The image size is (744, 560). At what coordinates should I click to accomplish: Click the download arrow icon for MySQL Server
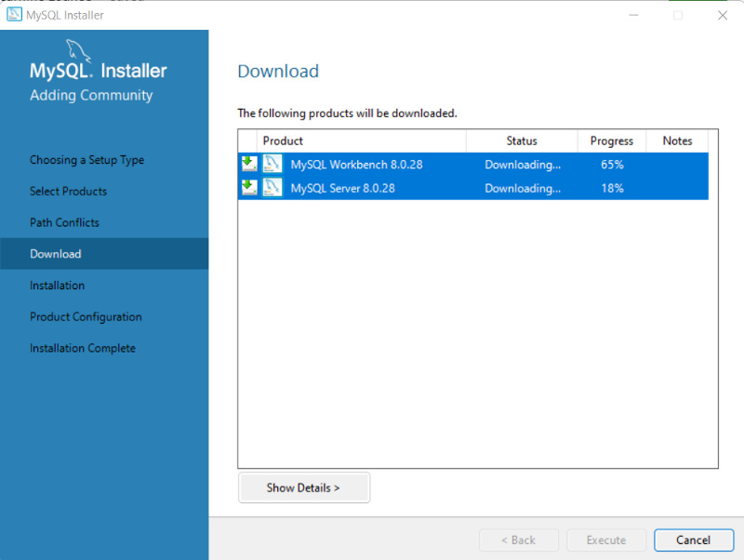click(x=249, y=188)
